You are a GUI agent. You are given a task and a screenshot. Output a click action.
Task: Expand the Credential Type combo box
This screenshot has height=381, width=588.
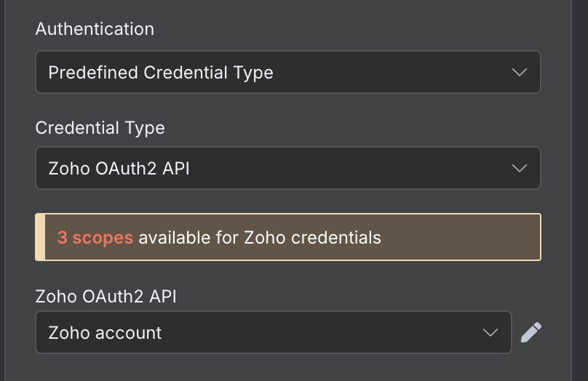click(x=288, y=168)
